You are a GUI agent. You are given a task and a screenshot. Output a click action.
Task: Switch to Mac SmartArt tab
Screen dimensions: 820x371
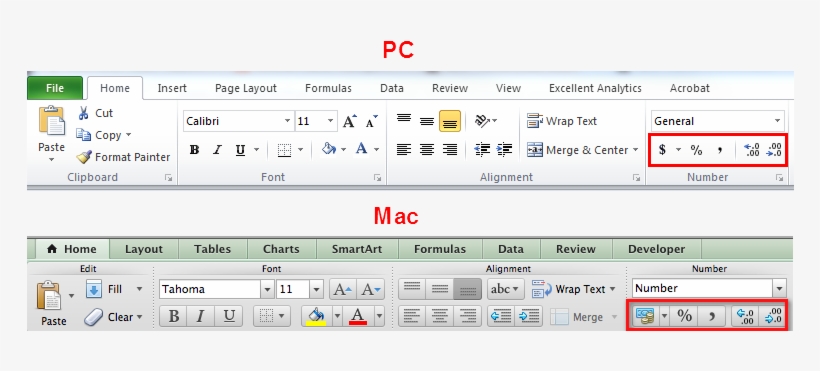click(357, 249)
